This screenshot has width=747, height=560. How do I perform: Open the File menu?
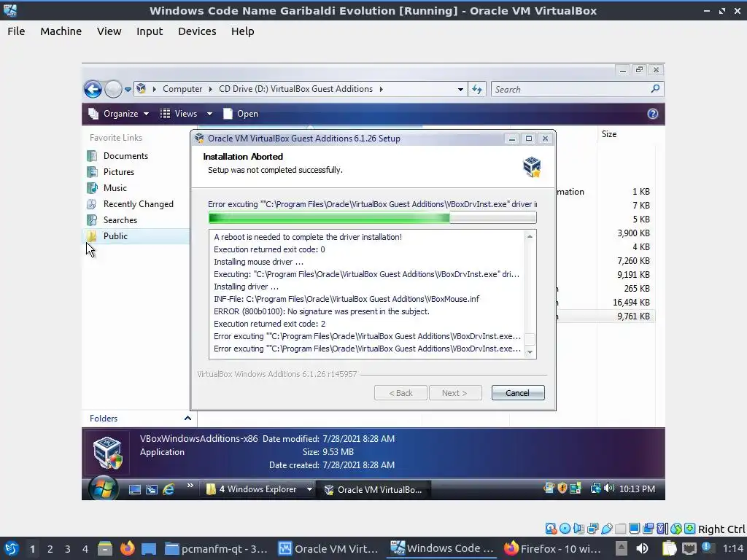(16, 31)
